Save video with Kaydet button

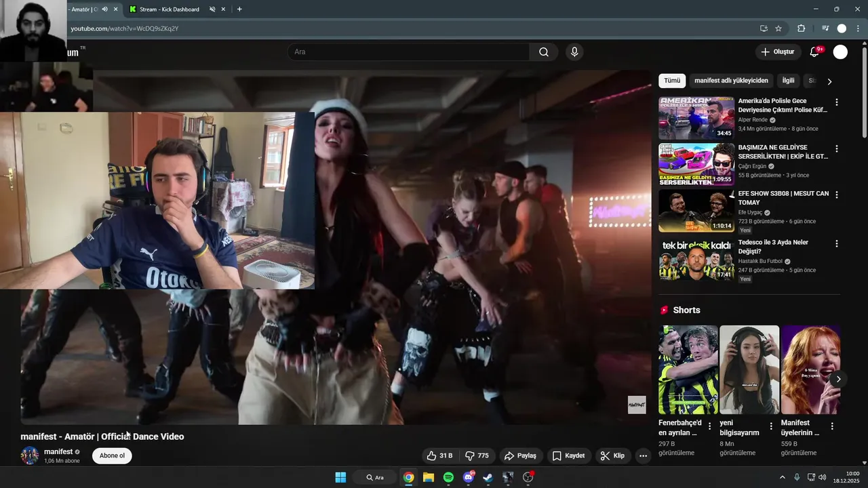click(x=568, y=455)
